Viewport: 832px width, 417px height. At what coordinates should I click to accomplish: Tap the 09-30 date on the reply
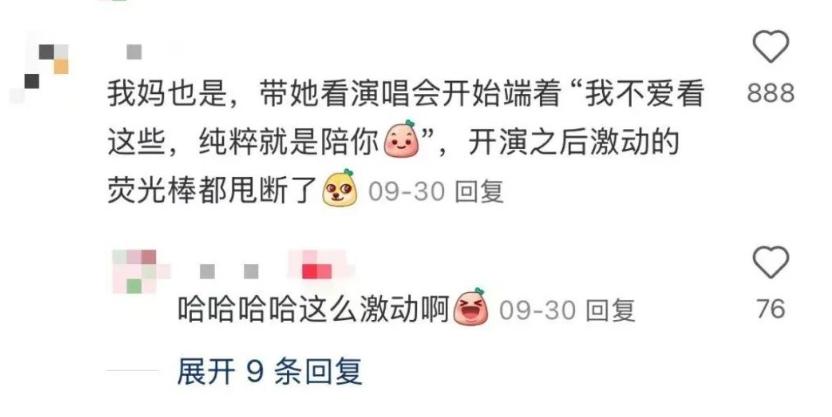coord(538,310)
